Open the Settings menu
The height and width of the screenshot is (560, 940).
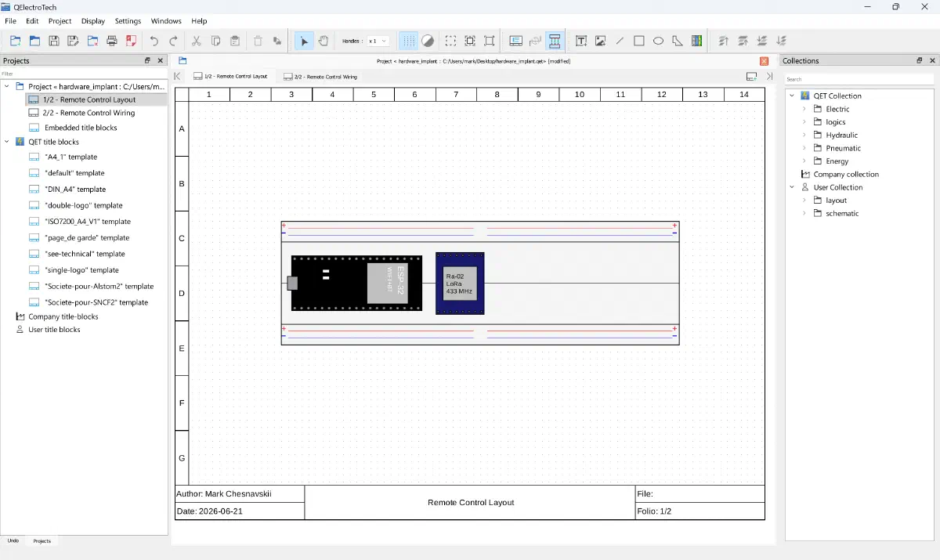128,21
